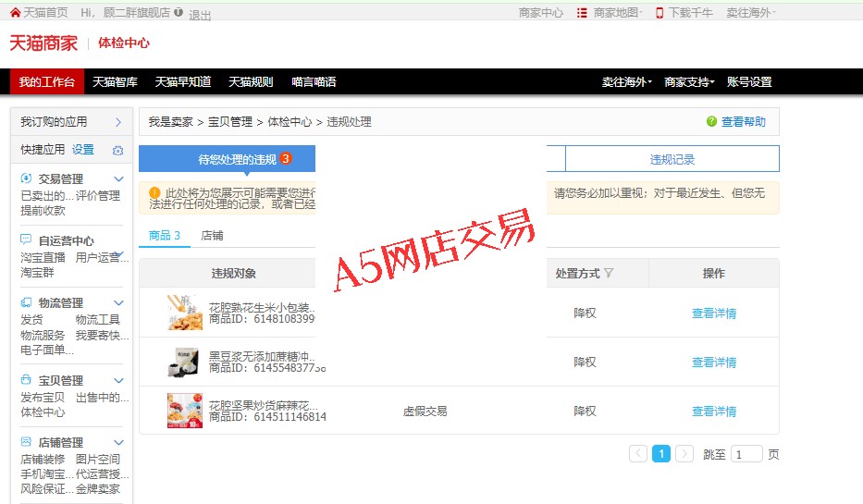
Task: Click the 店铺管理 shop icon
Action: pos(26,442)
